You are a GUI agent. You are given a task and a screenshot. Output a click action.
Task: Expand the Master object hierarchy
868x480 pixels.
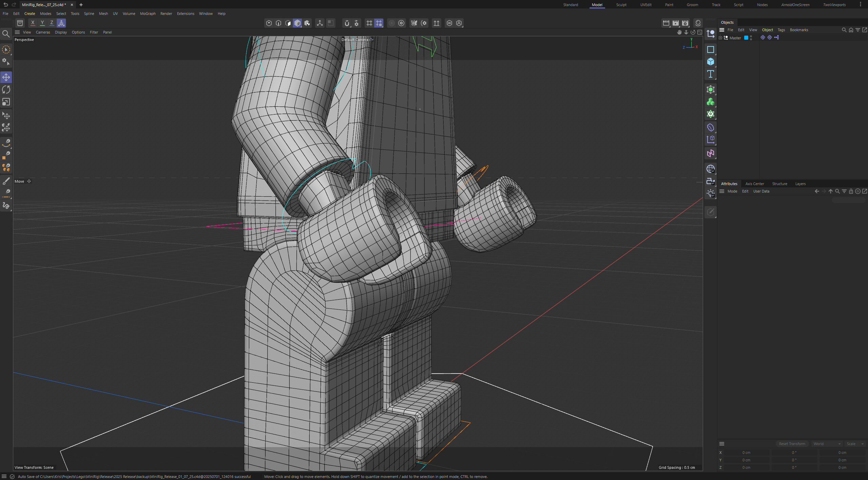click(720, 38)
